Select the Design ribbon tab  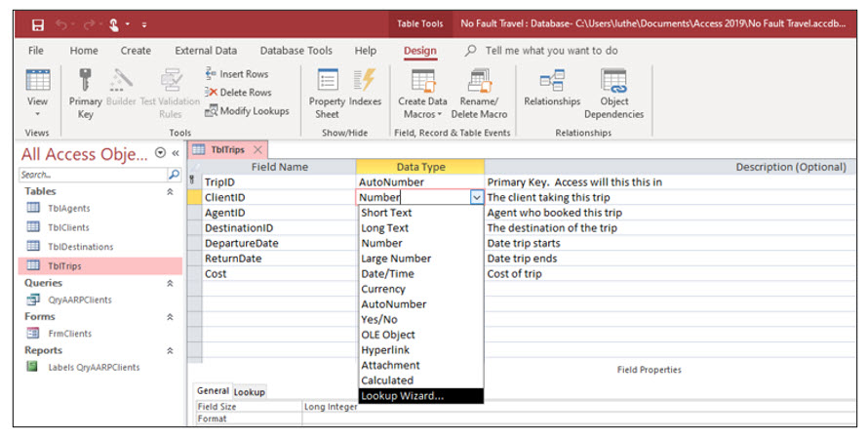click(420, 51)
